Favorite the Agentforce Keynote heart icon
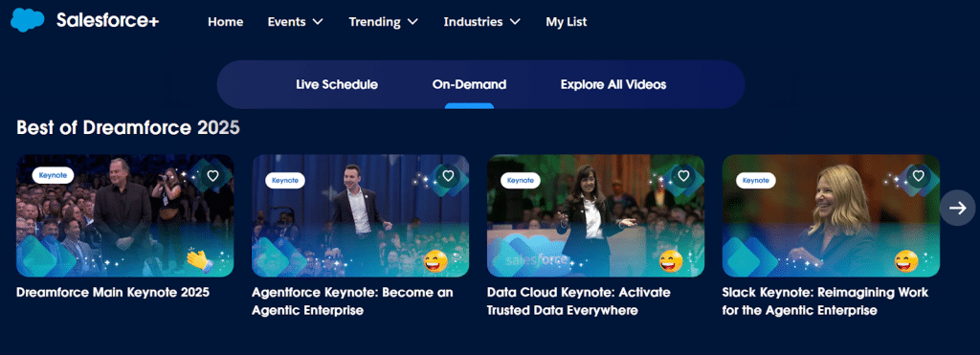 448,176
